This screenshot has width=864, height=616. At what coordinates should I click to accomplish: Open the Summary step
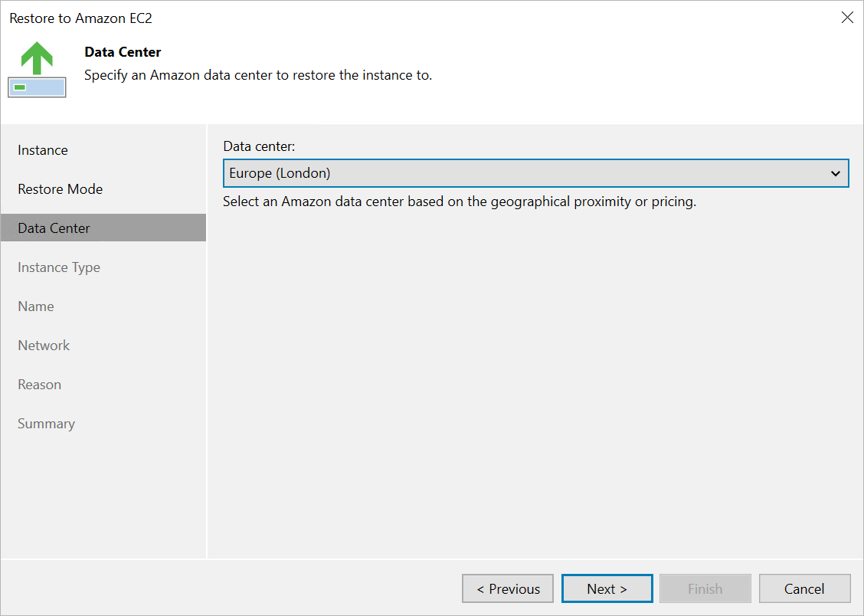point(46,424)
